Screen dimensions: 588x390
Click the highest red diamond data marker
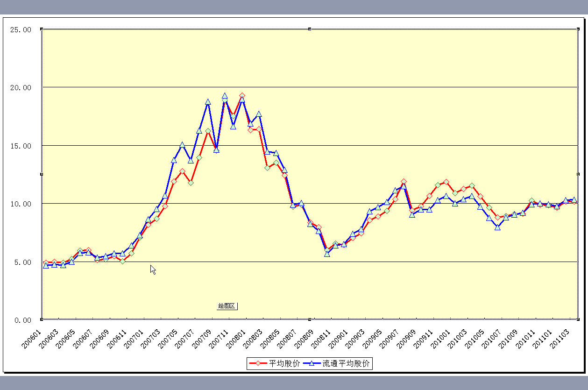pos(242,95)
